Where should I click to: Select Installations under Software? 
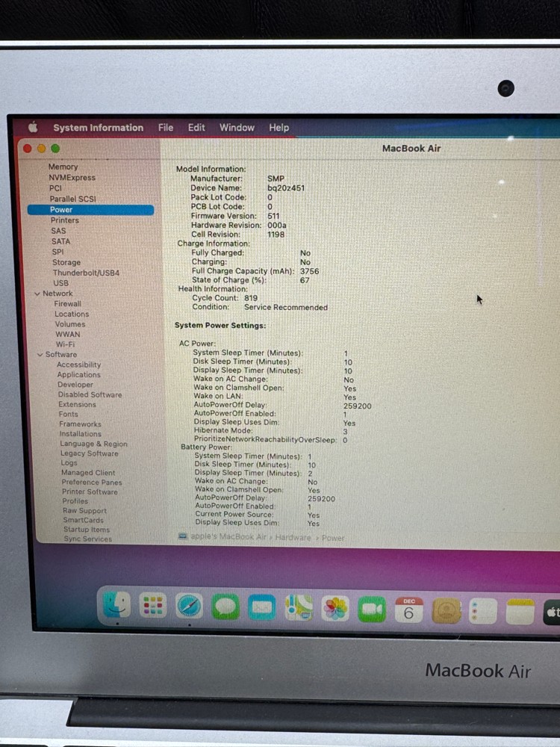click(x=80, y=434)
